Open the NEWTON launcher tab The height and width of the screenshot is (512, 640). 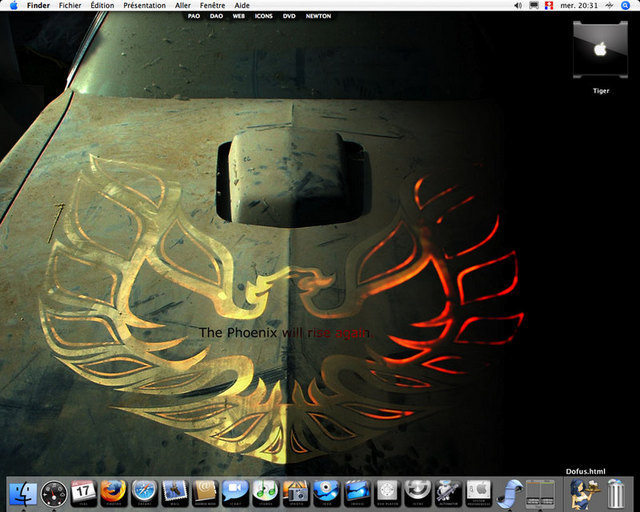[318, 16]
